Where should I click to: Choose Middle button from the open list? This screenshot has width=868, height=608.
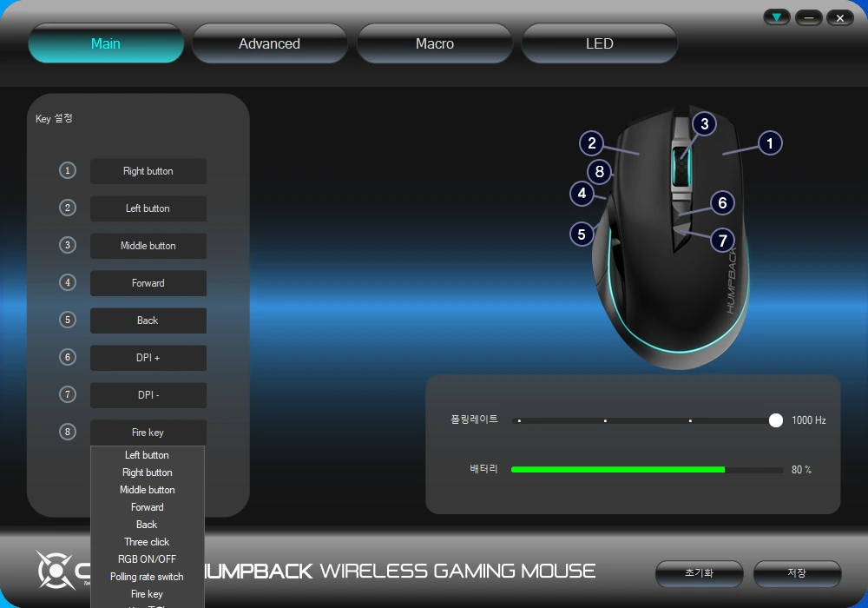tap(148, 490)
